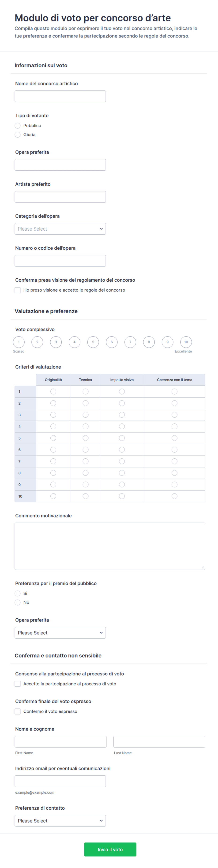The height and width of the screenshot is (868, 218).
Task: Submit with Invia il voto button
Action: click(x=110, y=849)
